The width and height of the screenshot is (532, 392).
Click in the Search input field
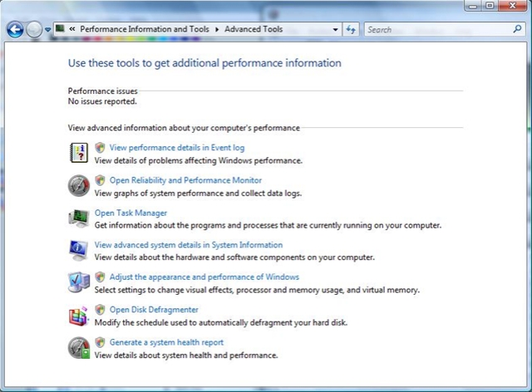tap(438, 30)
